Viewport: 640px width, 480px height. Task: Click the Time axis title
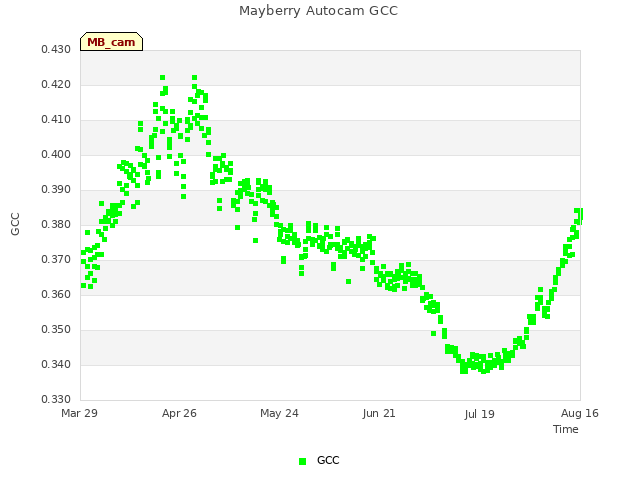click(566, 429)
